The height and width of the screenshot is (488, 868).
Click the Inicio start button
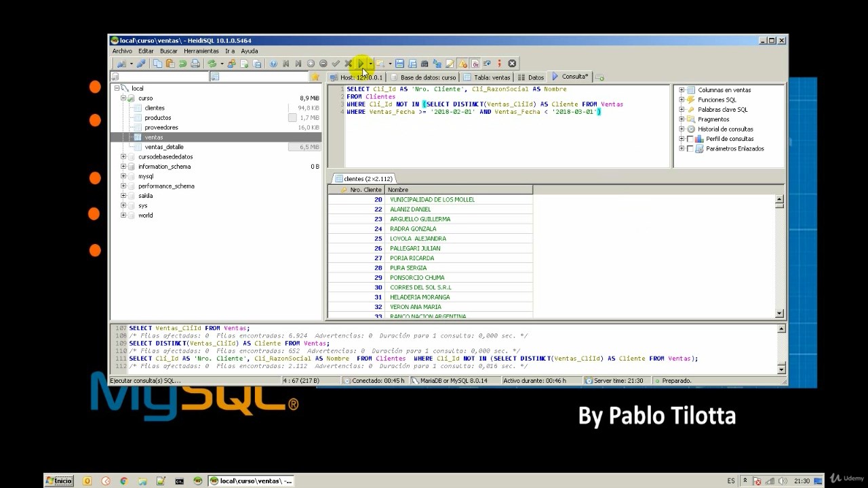click(x=59, y=481)
